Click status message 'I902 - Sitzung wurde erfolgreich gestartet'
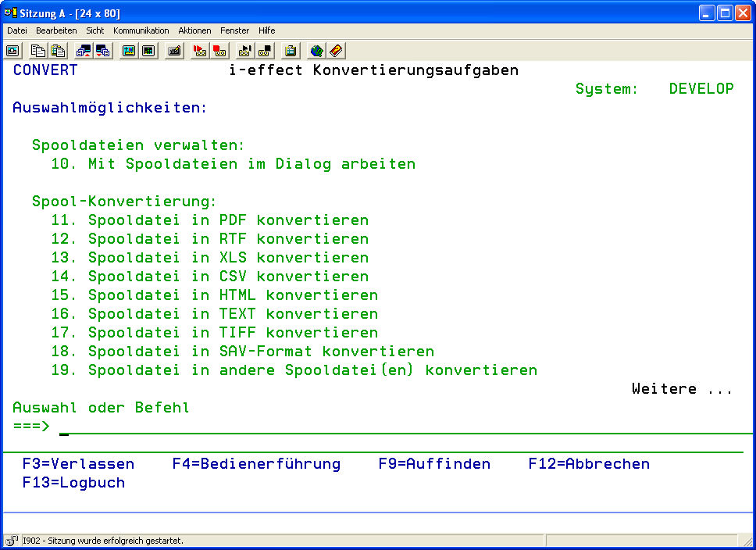 103,541
